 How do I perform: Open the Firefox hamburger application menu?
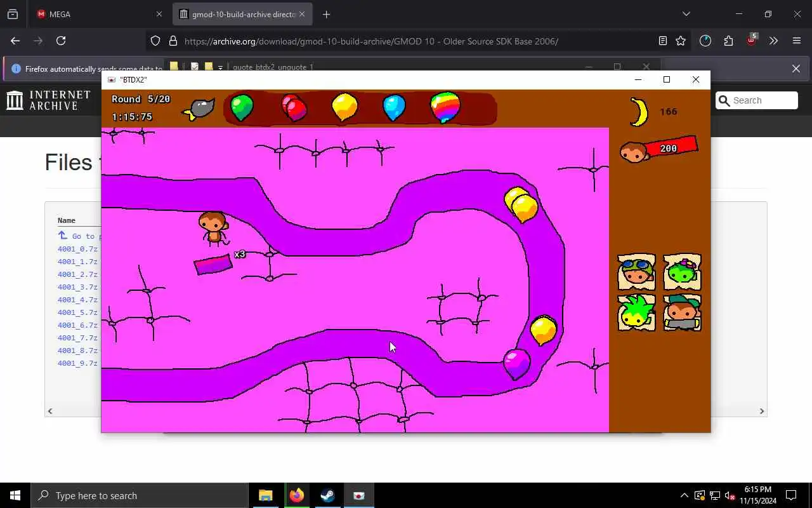point(797,41)
